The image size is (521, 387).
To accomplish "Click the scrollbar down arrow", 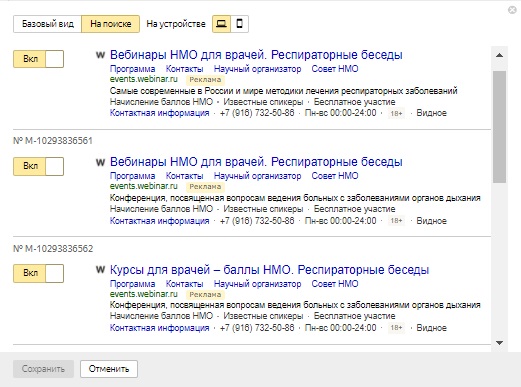I will 499,343.
